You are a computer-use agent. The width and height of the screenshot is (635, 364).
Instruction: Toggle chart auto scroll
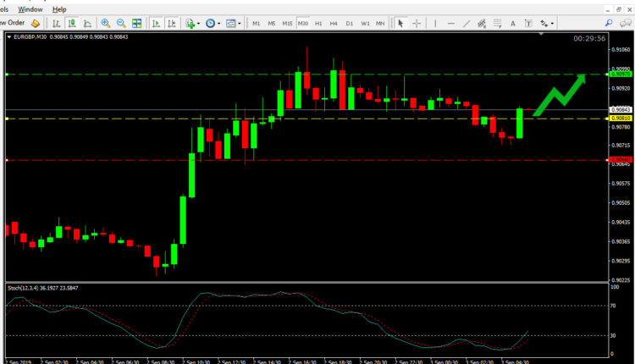156,24
